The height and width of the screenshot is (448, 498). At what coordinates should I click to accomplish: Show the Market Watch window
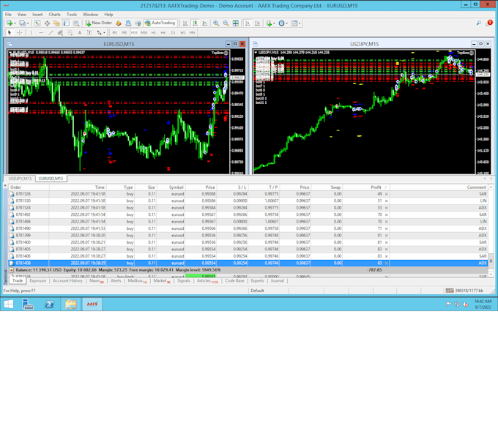point(37,23)
